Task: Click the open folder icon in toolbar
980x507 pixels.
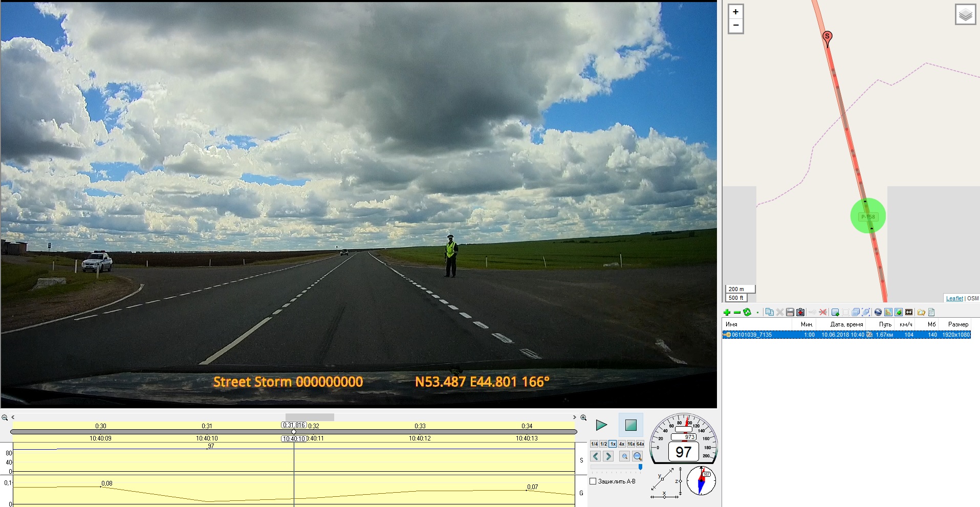Action: pyautogui.click(x=921, y=312)
